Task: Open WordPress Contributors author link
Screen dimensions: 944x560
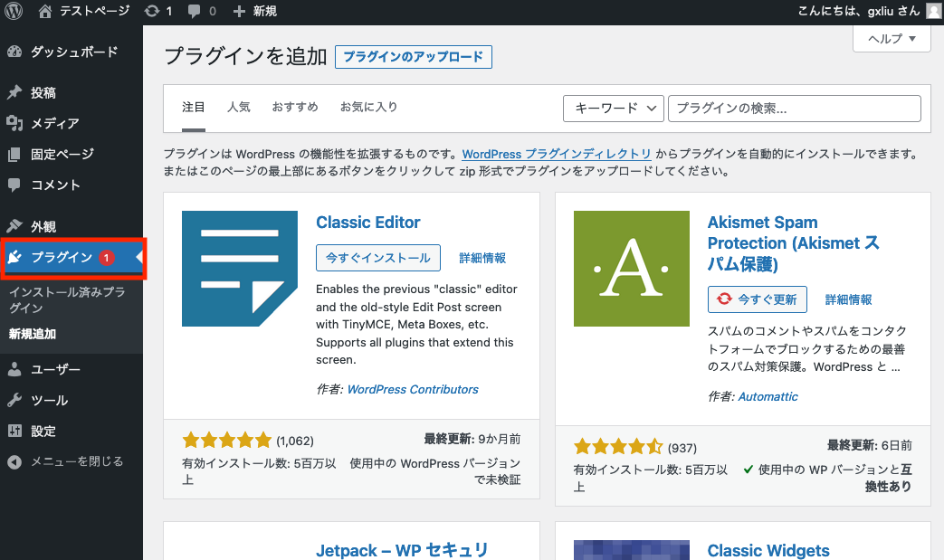Action: (413, 389)
